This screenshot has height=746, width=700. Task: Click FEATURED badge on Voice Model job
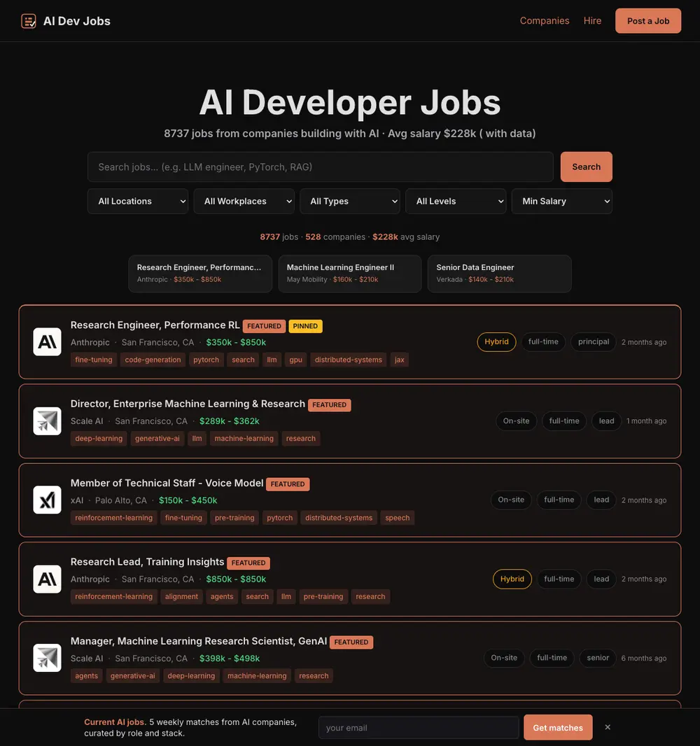point(288,484)
